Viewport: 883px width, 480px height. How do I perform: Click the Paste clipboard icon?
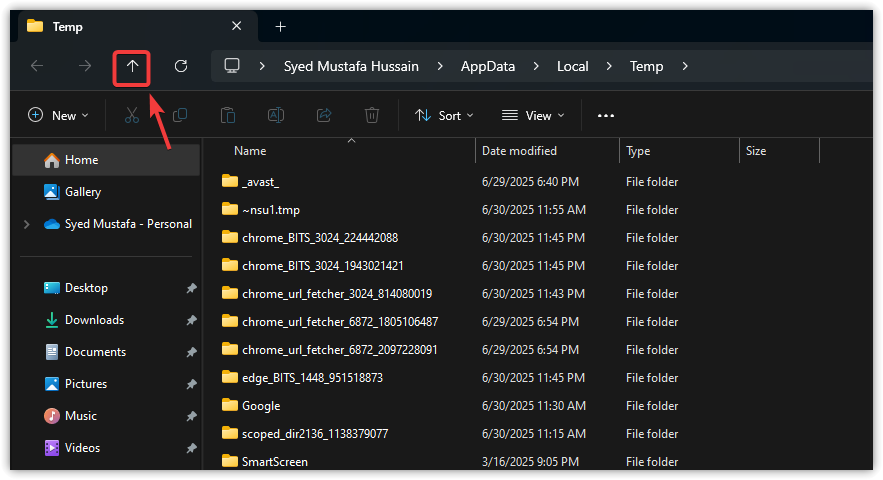[228, 115]
